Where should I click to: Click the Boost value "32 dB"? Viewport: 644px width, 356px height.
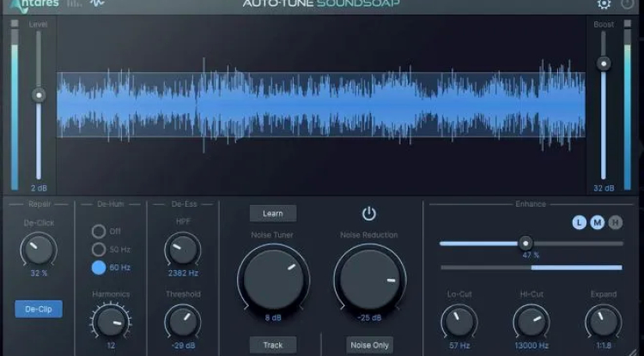(604, 188)
